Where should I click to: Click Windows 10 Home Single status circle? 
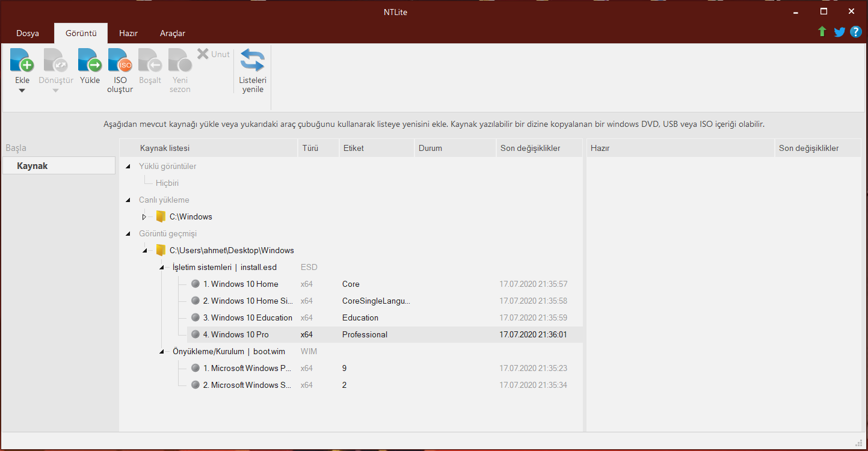coord(195,301)
